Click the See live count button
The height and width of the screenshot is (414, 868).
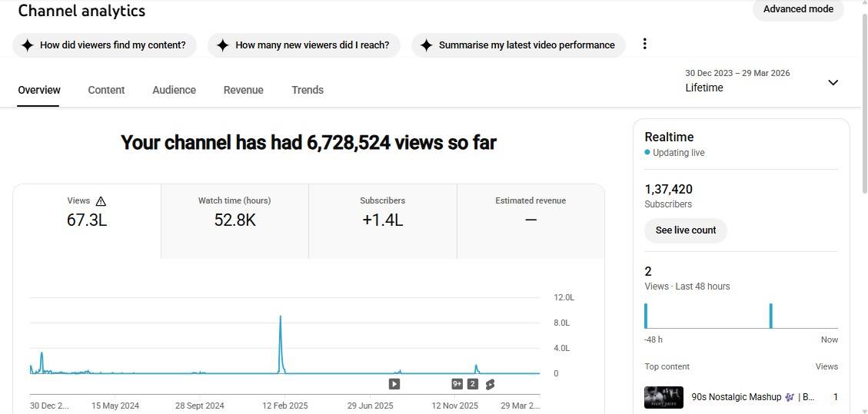click(686, 230)
